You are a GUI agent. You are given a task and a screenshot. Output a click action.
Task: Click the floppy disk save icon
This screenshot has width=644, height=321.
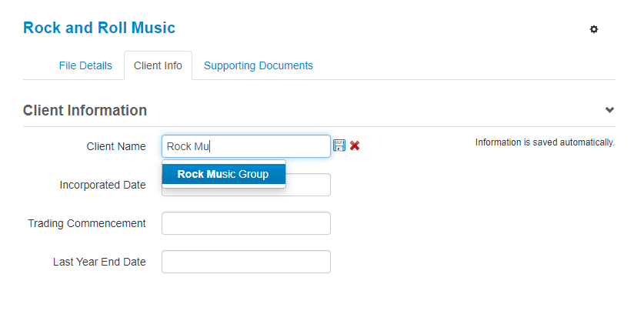(x=339, y=145)
